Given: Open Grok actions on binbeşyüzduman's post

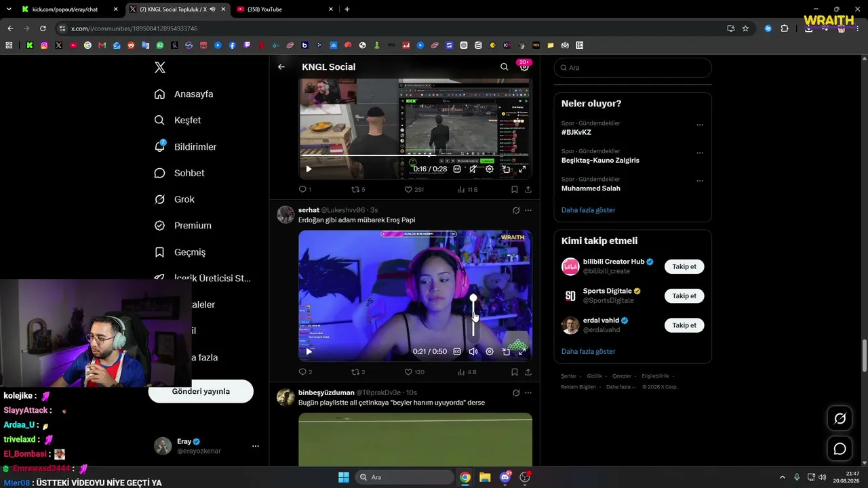Looking at the screenshot, I should pyautogui.click(x=516, y=392).
